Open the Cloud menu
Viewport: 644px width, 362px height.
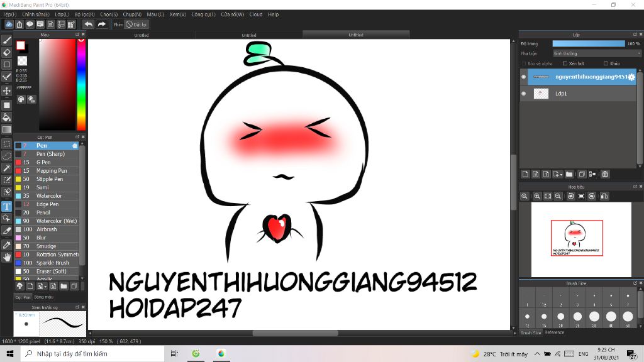click(256, 14)
